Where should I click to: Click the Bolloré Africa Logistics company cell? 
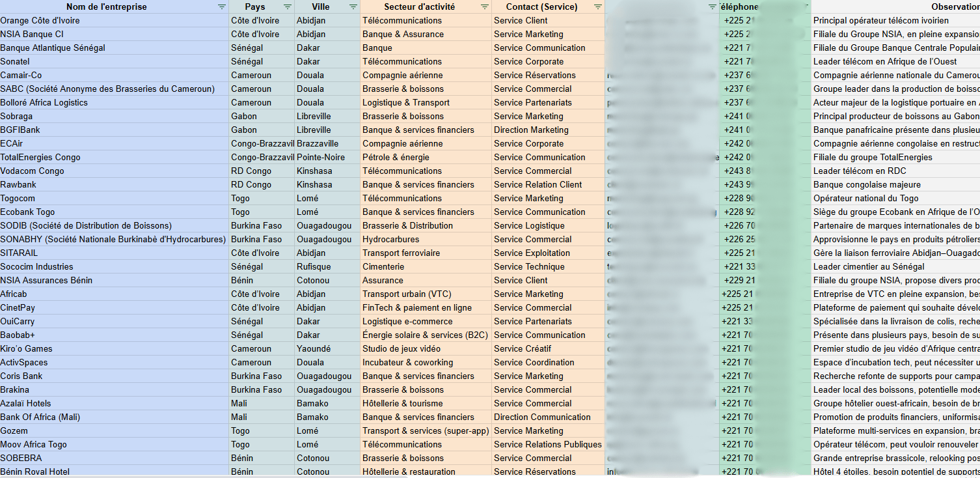(44, 102)
